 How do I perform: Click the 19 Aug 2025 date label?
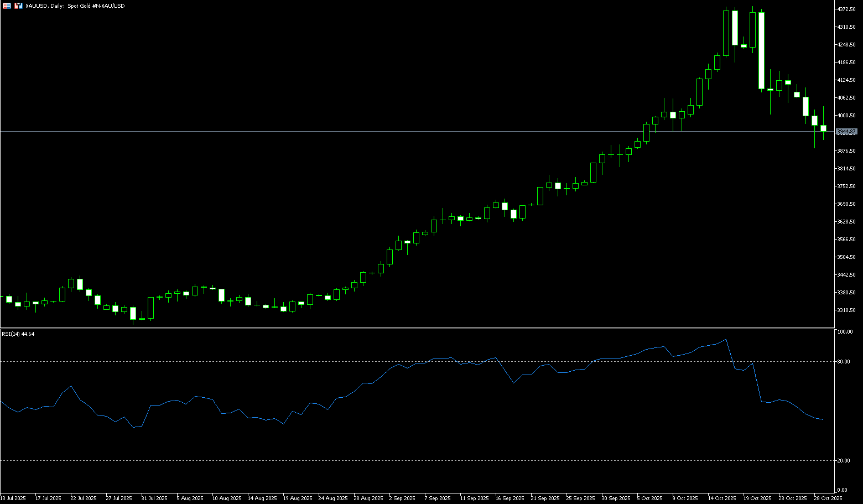(x=298, y=498)
